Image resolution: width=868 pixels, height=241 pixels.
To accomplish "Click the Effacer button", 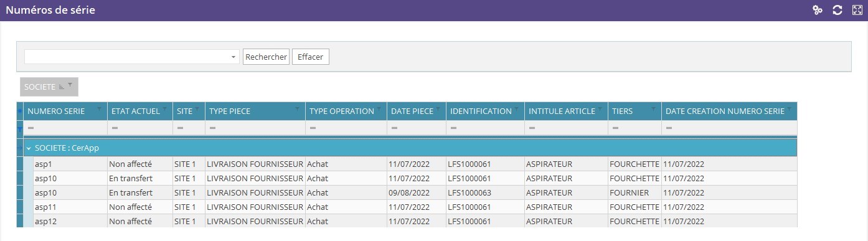I will click(310, 57).
